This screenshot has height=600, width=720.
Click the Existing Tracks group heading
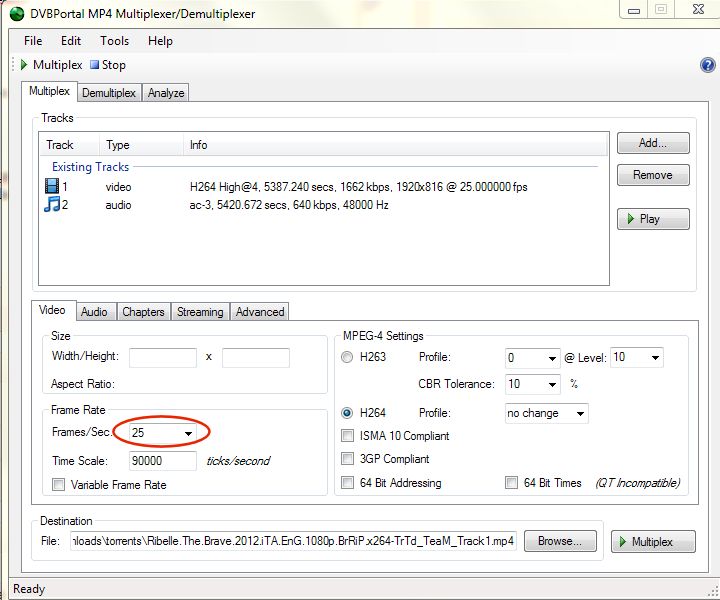90,167
